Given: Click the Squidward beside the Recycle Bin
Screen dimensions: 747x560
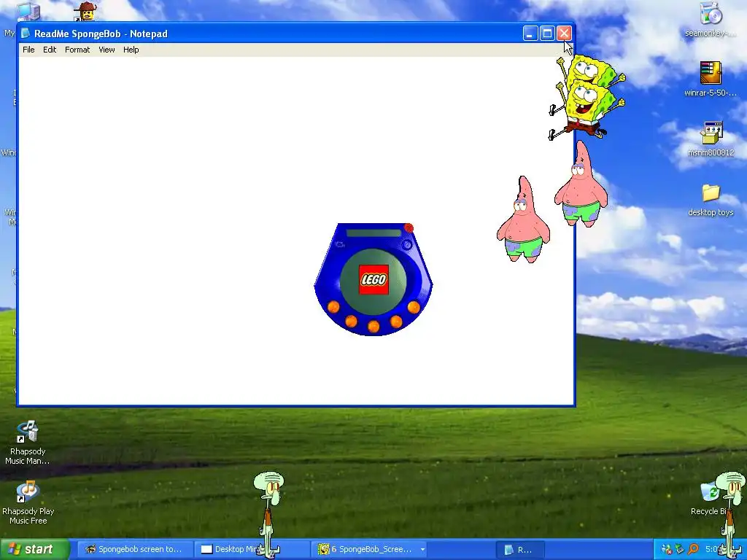Looking at the screenshot, I should [x=731, y=514].
